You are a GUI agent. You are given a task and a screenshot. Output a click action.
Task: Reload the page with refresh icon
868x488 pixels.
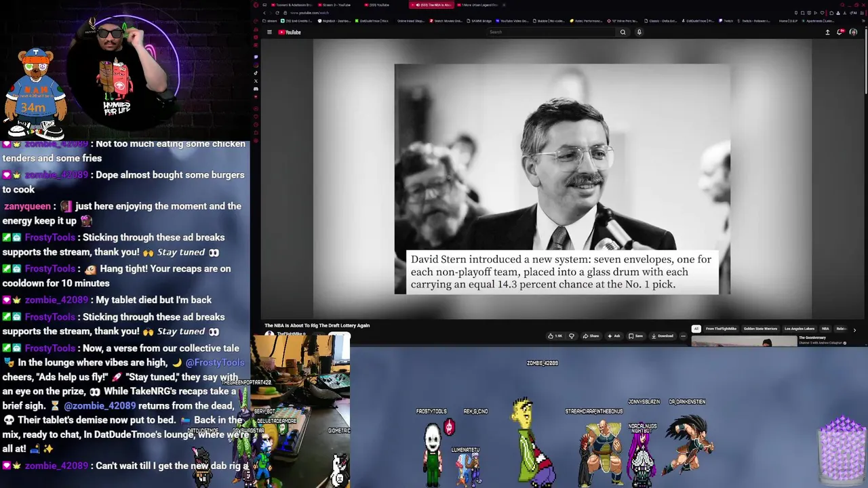(277, 13)
